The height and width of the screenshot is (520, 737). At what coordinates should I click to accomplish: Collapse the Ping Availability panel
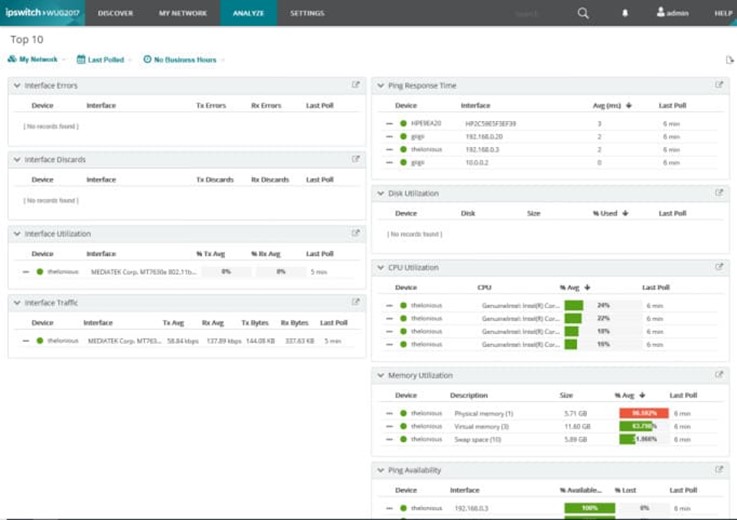tap(380, 470)
